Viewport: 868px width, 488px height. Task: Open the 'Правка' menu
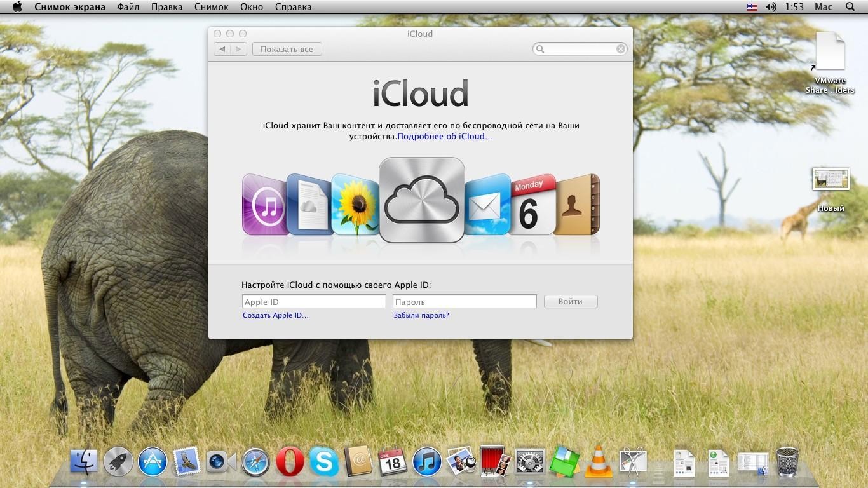(167, 7)
